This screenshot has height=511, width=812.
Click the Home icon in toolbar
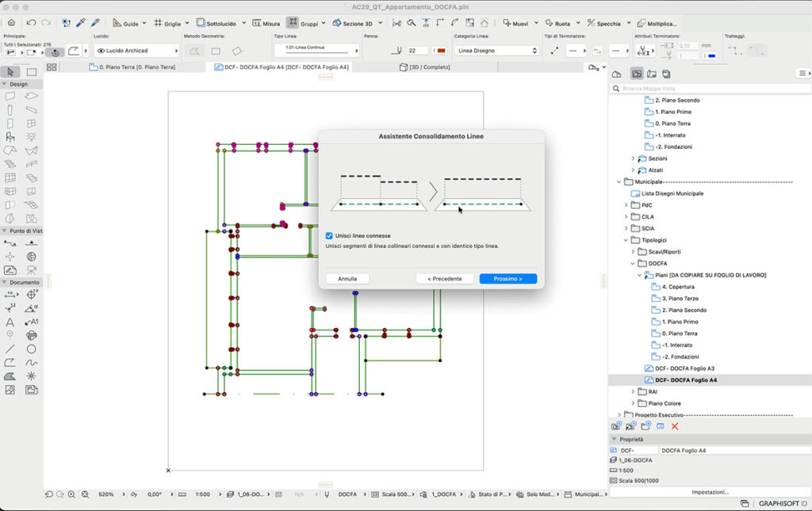pos(11,23)
